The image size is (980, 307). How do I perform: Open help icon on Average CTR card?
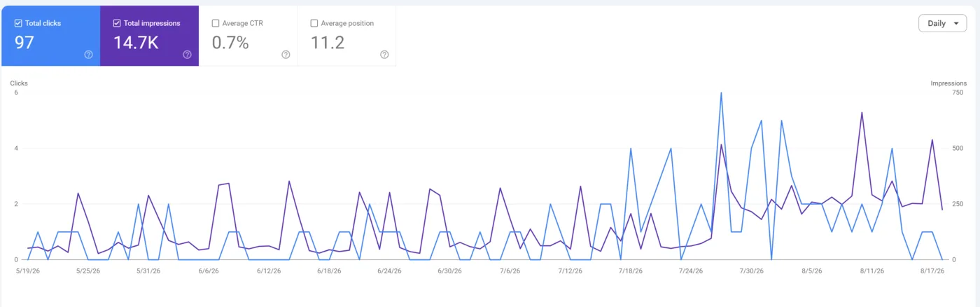pyautogui.click(x=286, y=55)
